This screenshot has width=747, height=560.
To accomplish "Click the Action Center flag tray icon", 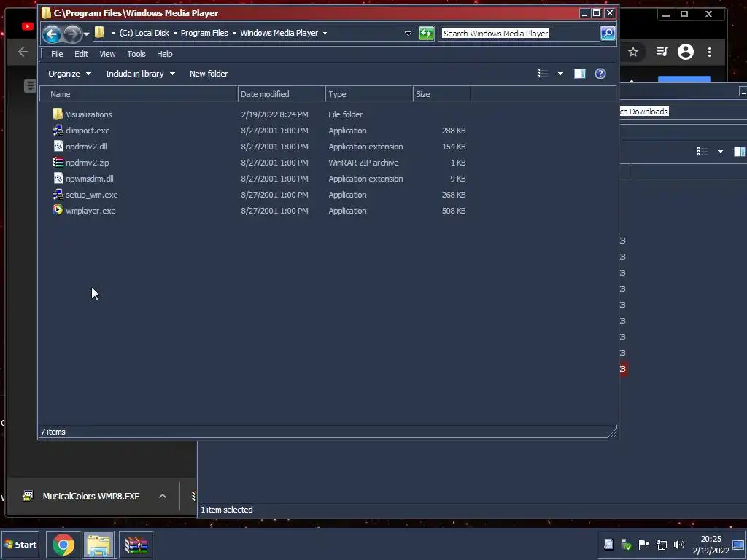I will [x=643, y=544].
